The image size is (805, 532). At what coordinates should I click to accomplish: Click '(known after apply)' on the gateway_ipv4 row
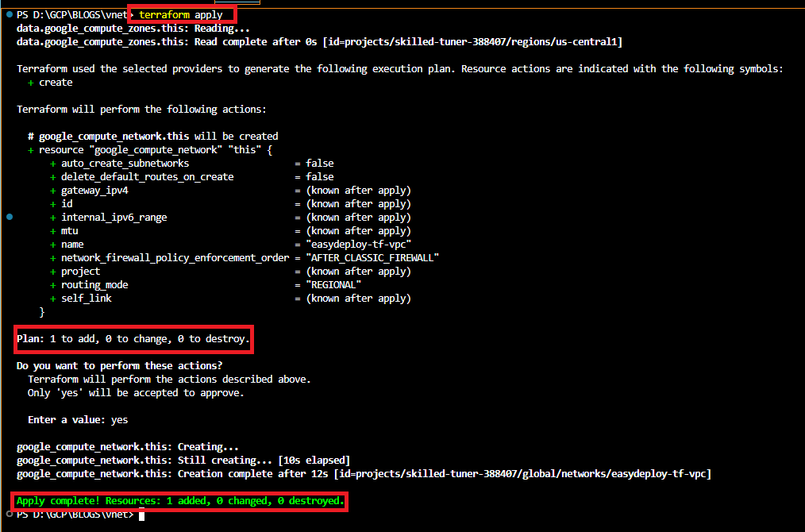(358, 191)
